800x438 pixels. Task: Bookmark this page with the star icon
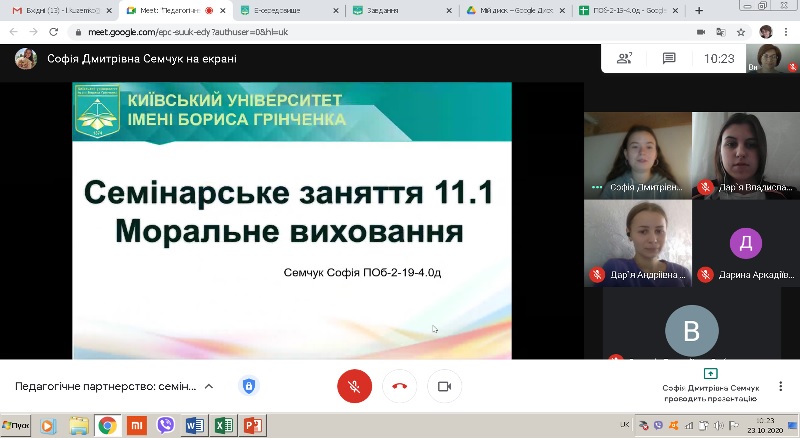tap(741, 32)
